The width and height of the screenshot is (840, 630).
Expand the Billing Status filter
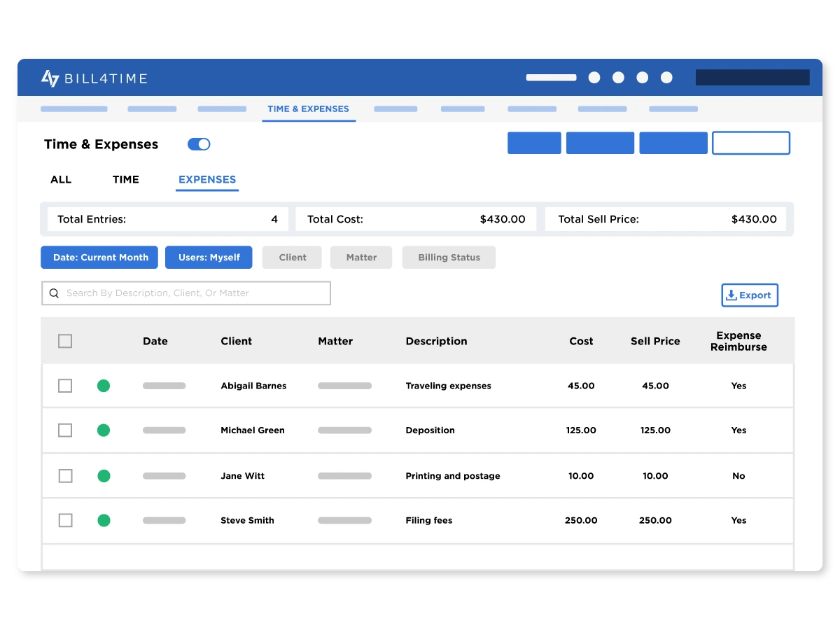click(449, 258)
